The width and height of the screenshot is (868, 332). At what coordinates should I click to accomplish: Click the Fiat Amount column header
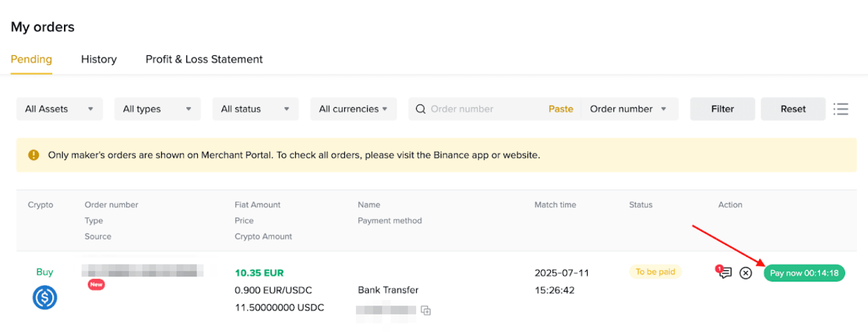point(258,205)
